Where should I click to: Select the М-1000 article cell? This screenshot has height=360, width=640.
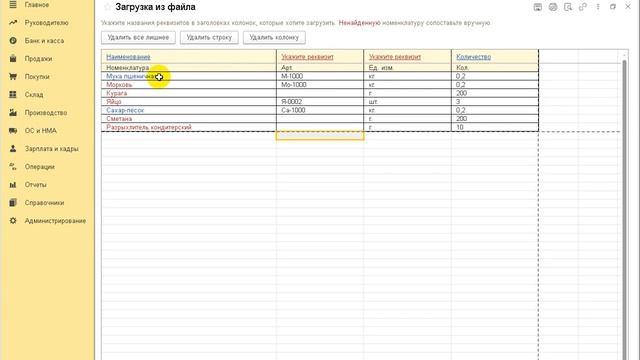click(x=320, y=76)
